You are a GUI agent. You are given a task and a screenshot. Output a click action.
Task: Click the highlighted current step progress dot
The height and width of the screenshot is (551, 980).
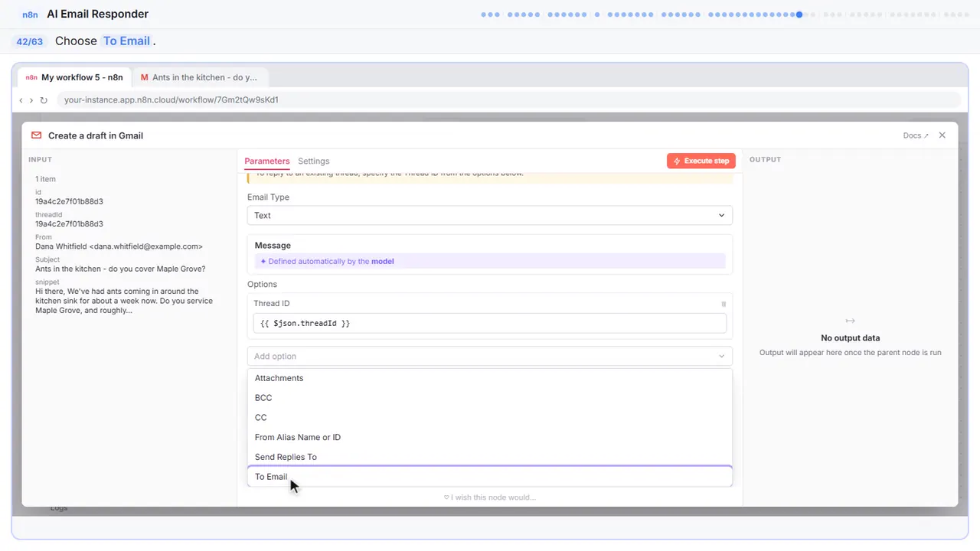[799, 15]
